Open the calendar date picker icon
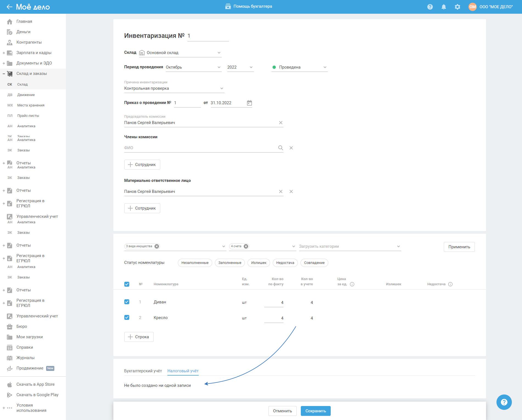Viewport: 522px width, 420px height. point(249,103)
